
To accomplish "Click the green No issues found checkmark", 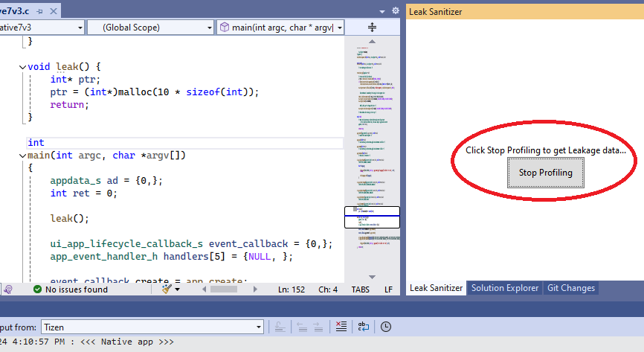I will click(x=37, y=289).
